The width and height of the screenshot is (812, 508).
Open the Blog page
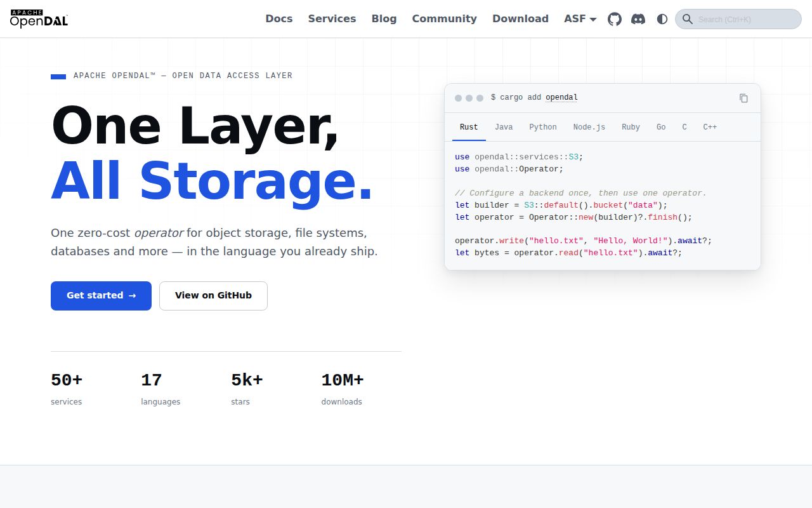pos(384,19)
